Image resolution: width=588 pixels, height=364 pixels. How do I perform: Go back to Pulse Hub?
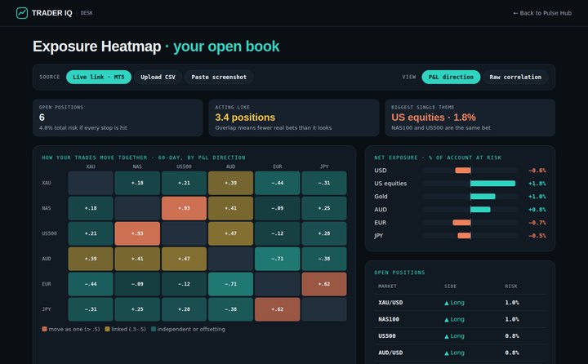point(542,13)
